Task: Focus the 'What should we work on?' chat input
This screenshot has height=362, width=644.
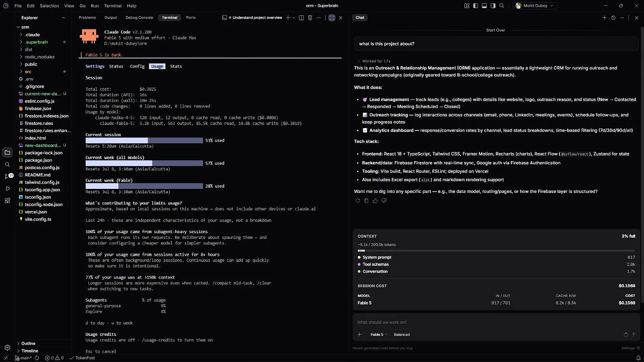Action: [x=496, y=322]
